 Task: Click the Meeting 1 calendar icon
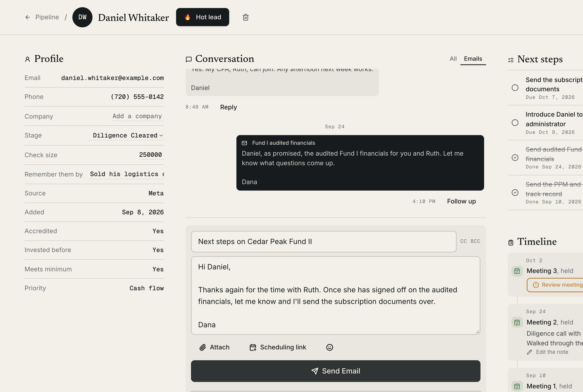click(517, 386)
